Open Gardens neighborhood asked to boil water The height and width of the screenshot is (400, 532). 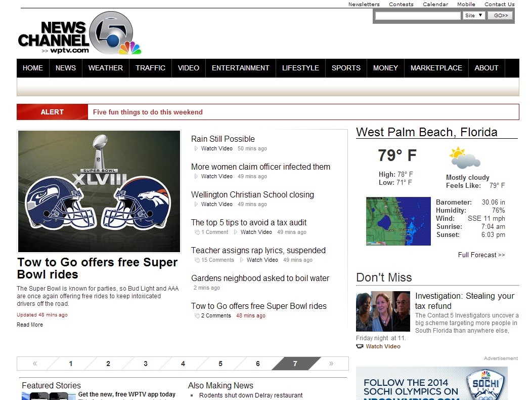click(x=260, y=278)
